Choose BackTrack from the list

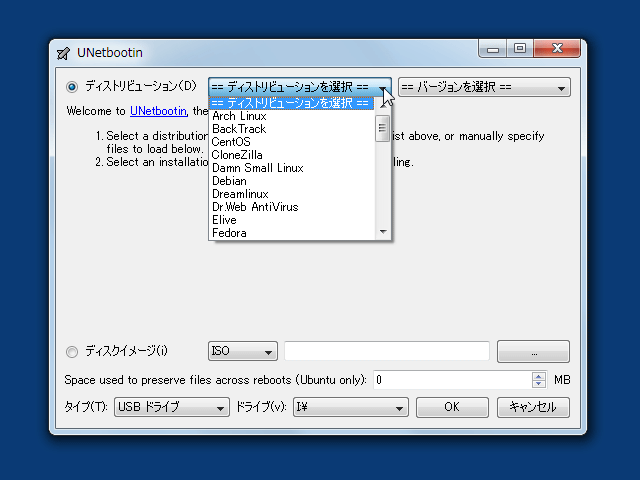291,129
